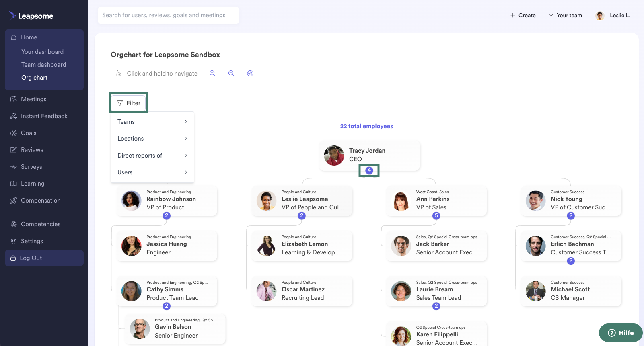Open the Your team dropdown

(565, 15)
